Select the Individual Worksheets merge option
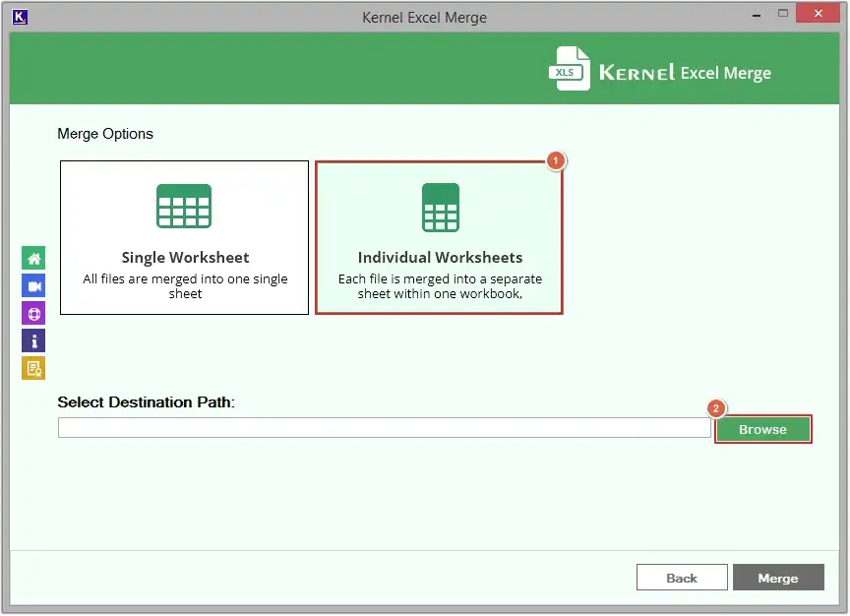 click(x=439, y=237)
